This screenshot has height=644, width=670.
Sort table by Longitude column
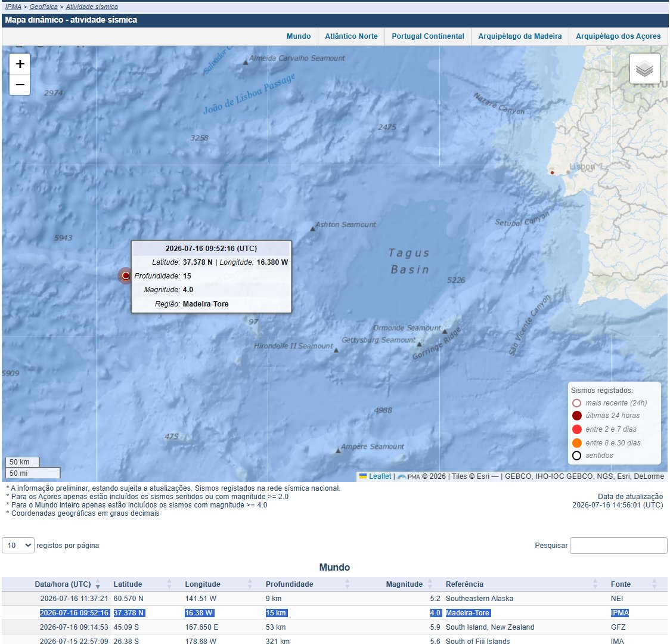203,584
